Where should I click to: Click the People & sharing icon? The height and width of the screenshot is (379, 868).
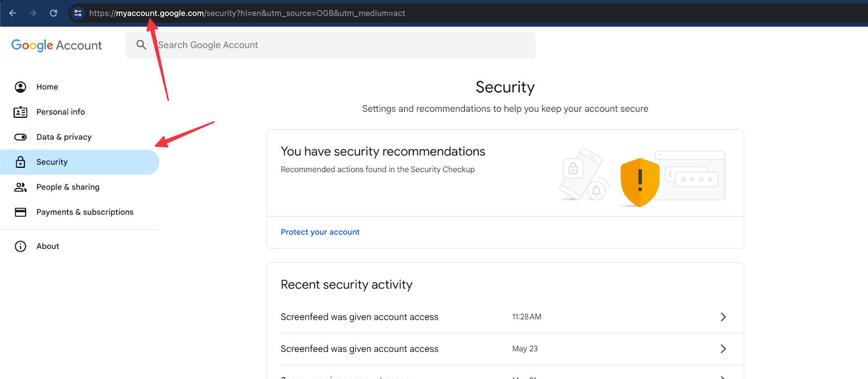[21, 187]
